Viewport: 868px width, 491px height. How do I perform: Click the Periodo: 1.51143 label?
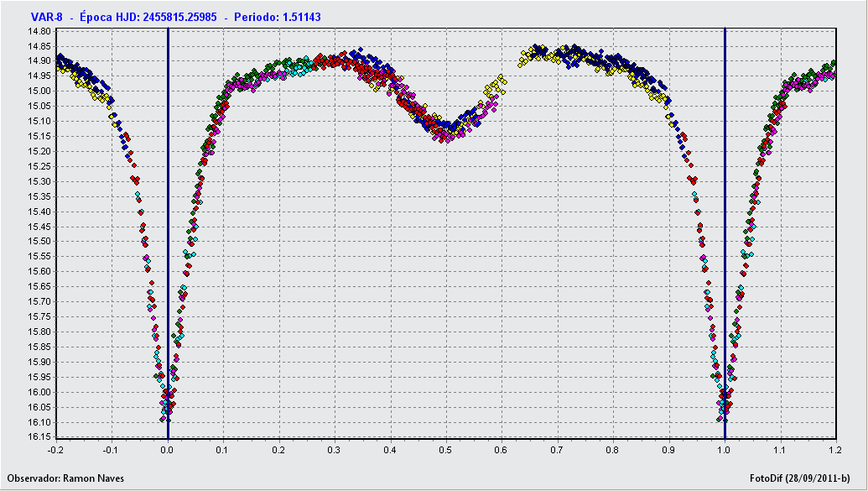tap(278, 17)
